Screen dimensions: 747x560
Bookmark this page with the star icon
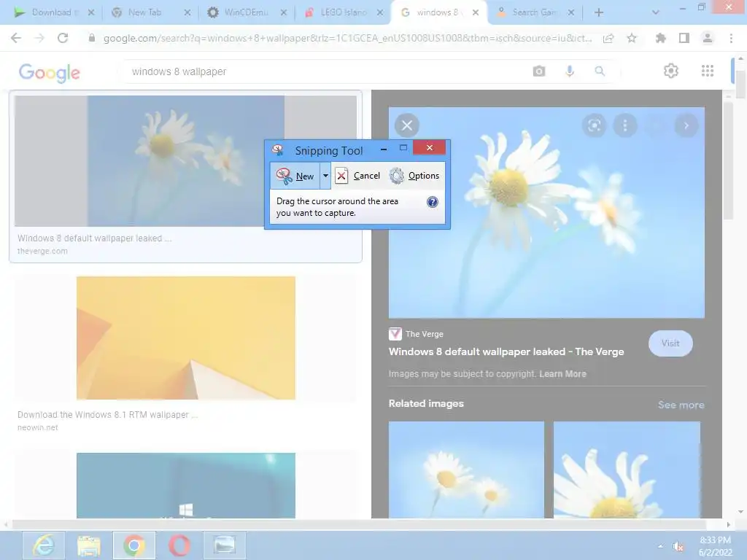632,38
